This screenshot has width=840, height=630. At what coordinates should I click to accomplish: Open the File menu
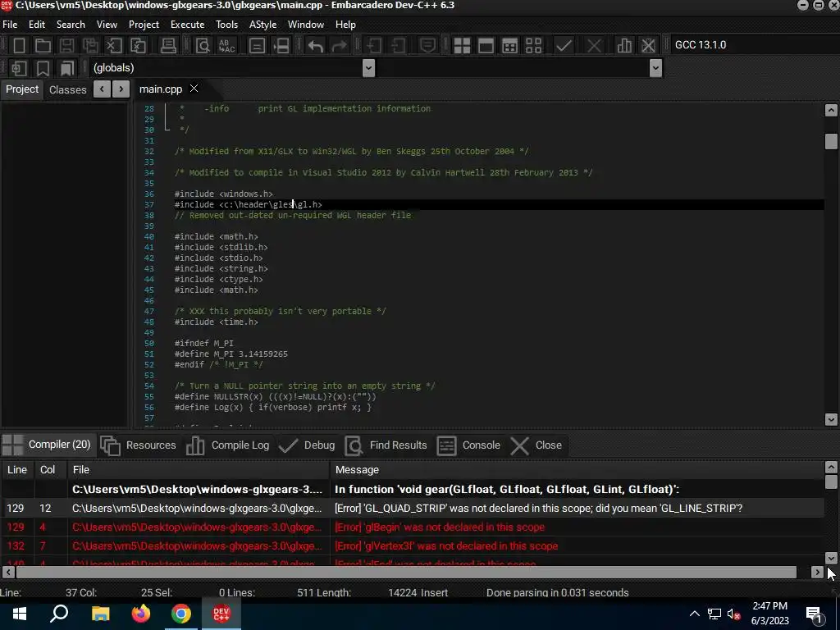click(10, 25)
